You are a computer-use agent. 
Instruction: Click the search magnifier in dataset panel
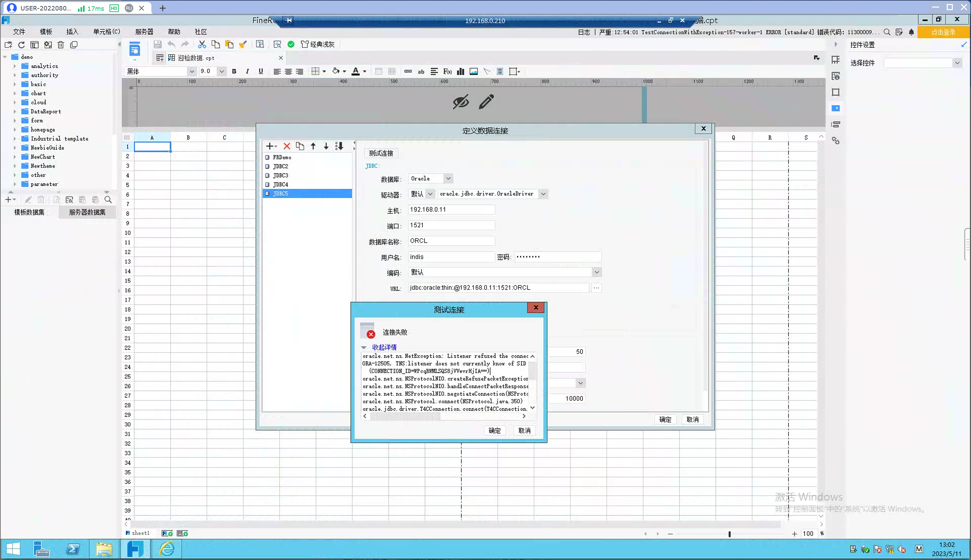[108, 200]
